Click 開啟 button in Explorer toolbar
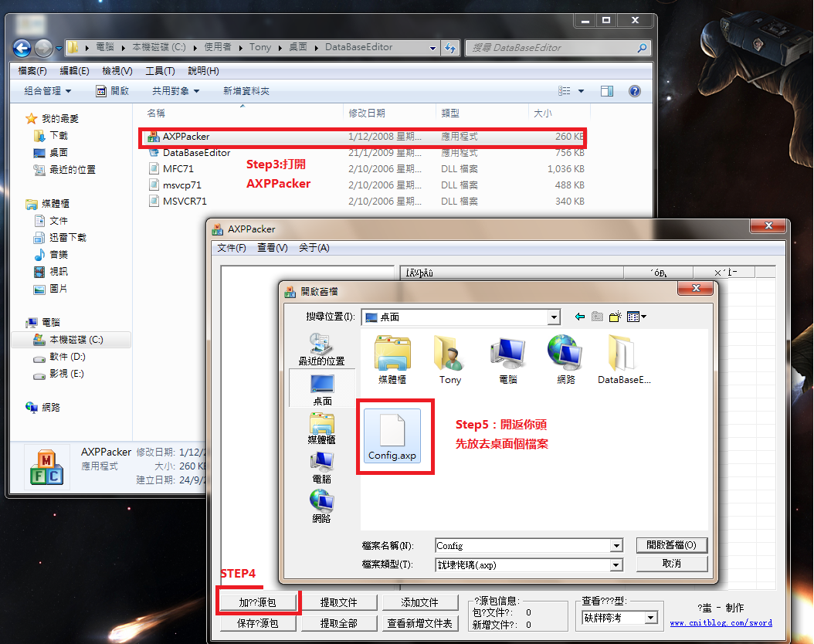This screenshot has width=814, height=644. coord(112,91)
